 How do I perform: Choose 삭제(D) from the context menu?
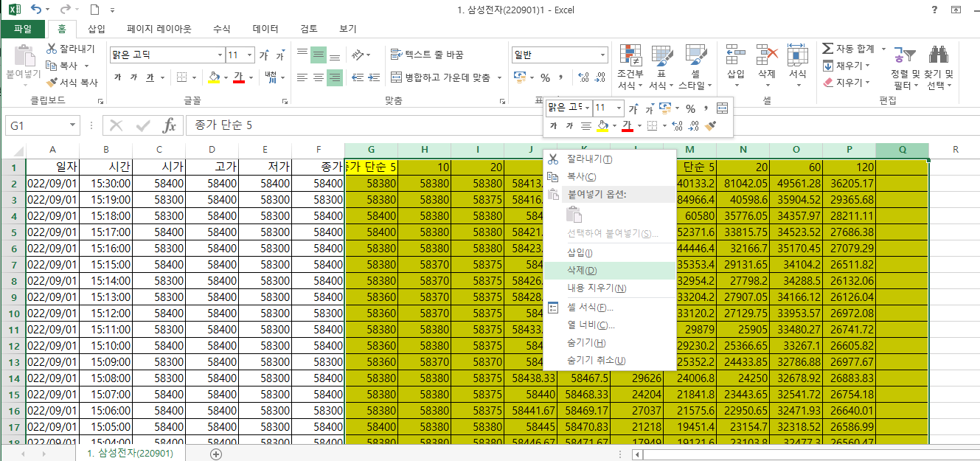click(x=610, y=270)
